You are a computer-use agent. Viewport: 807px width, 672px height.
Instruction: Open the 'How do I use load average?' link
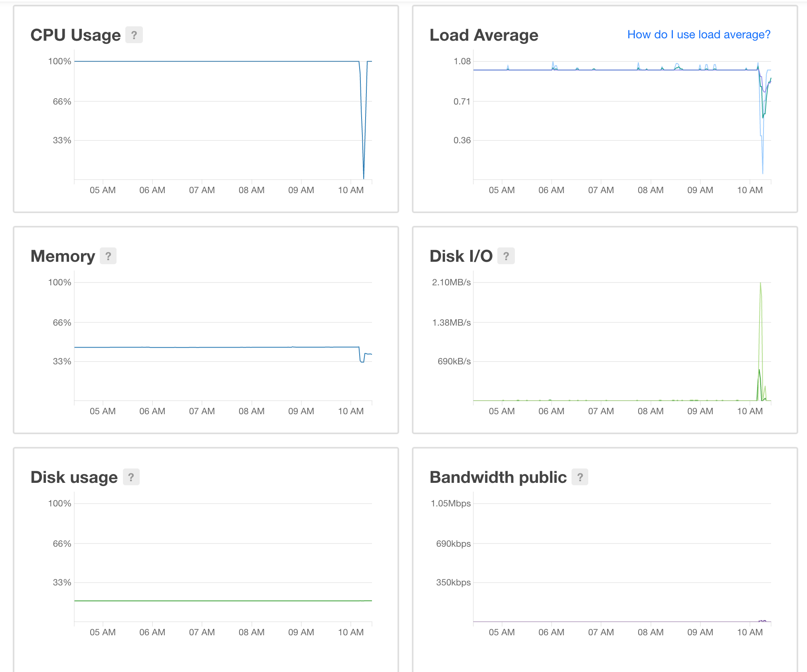698,35
